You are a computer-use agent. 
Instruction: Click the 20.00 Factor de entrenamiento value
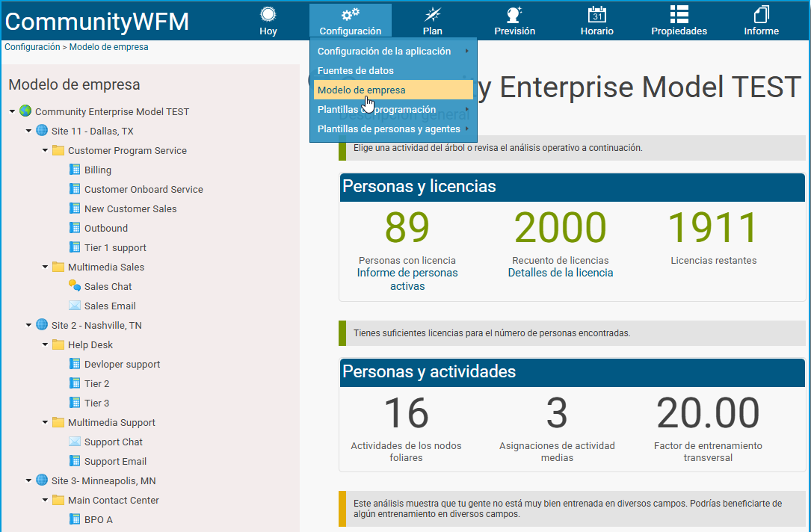(708, 412)
